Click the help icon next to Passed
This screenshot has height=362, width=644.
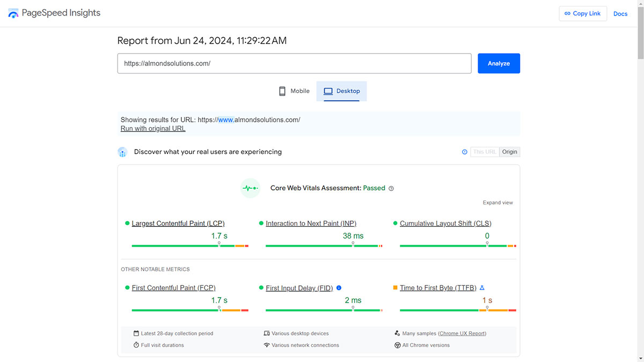tap(391, 188)
